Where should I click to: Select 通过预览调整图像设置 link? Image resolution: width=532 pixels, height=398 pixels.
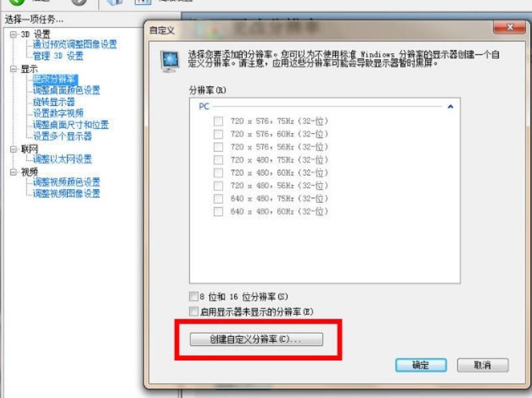(x=75, y=44)
